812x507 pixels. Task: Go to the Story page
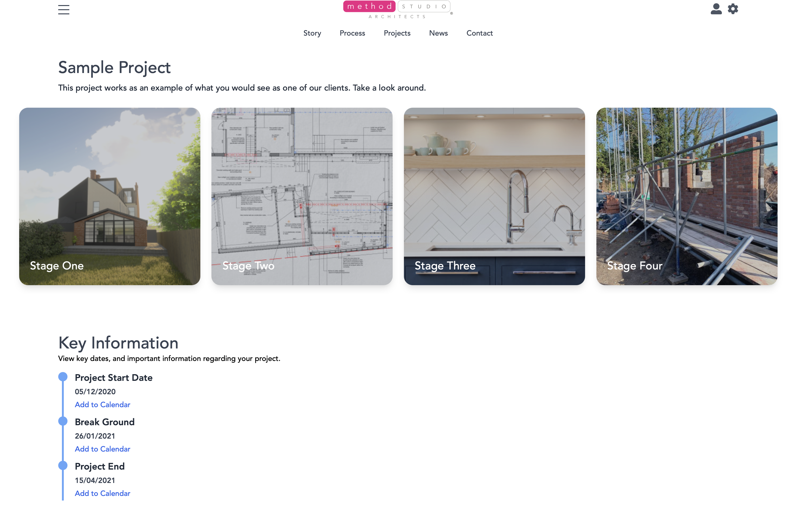pyautogui.click(x=312, y=33)
